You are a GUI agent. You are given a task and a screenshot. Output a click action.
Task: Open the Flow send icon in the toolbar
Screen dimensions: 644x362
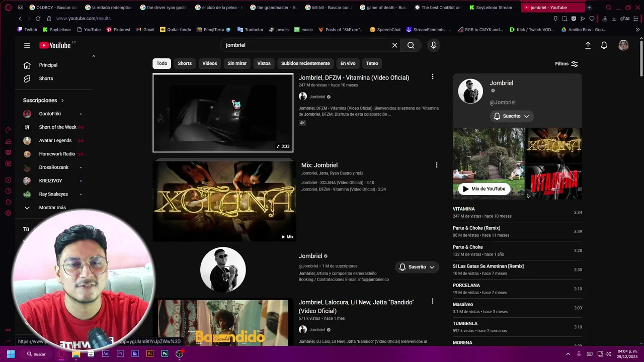pos(583,19)
